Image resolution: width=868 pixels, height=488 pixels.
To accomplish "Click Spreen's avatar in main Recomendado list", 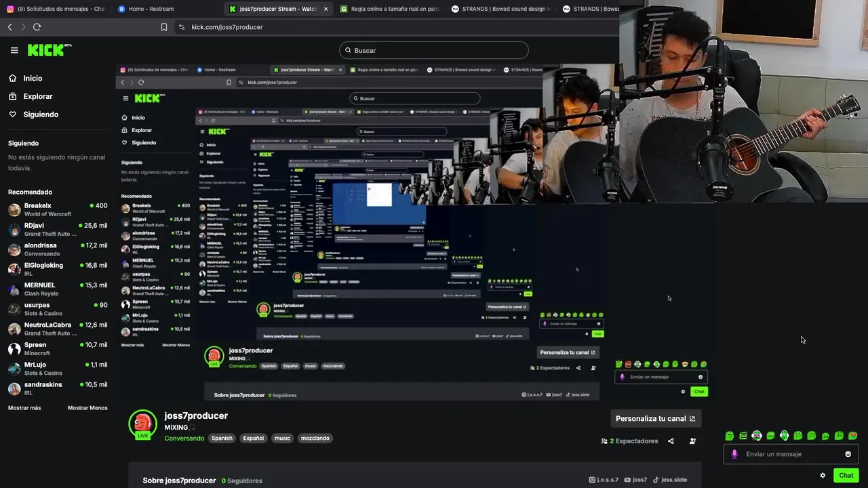I will click(14, 348).
